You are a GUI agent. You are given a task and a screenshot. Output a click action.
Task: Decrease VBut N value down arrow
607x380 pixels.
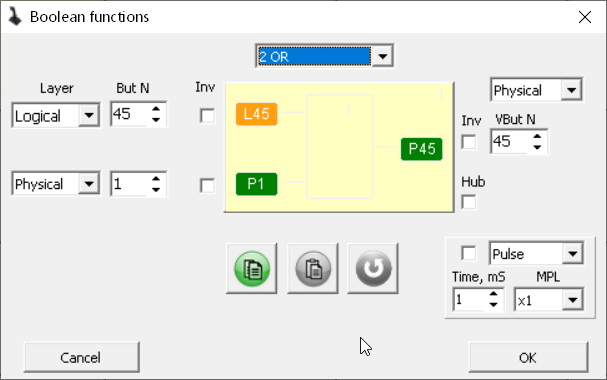[537, 147]
